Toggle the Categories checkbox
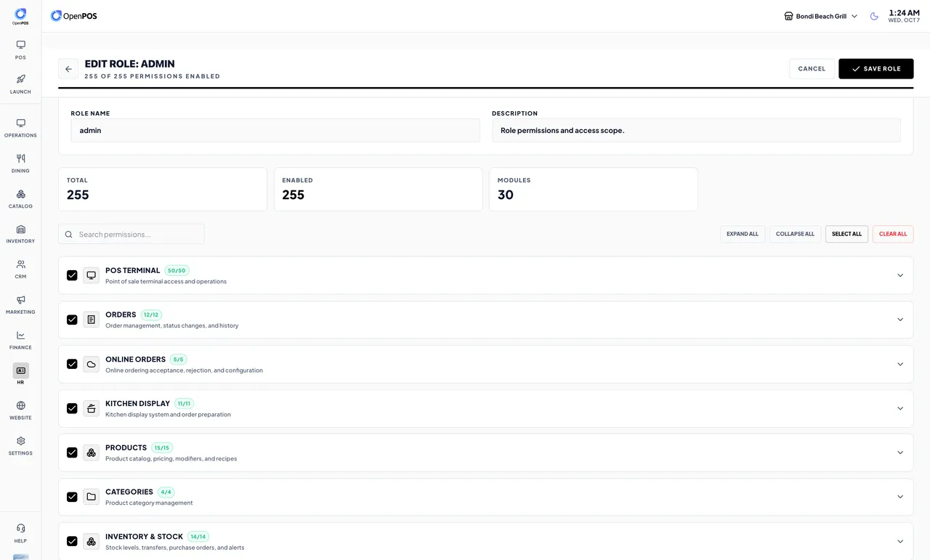Image resolution: width=930 pixels, height=560 pixels. 72,497
